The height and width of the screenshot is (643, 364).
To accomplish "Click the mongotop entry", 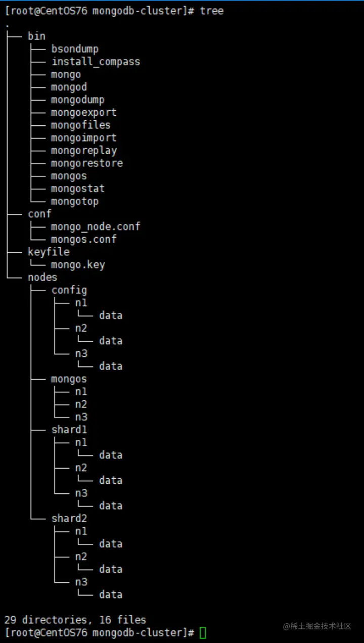I will pyautogui.click(x=75, y=201).
